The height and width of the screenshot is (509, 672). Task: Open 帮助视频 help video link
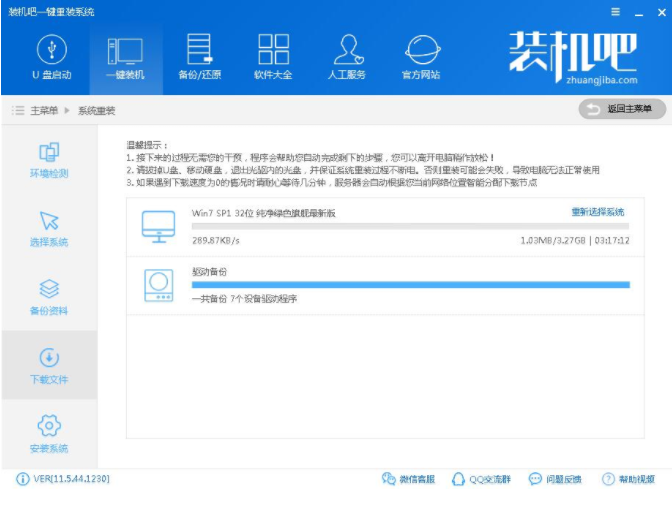coord(628,479)
